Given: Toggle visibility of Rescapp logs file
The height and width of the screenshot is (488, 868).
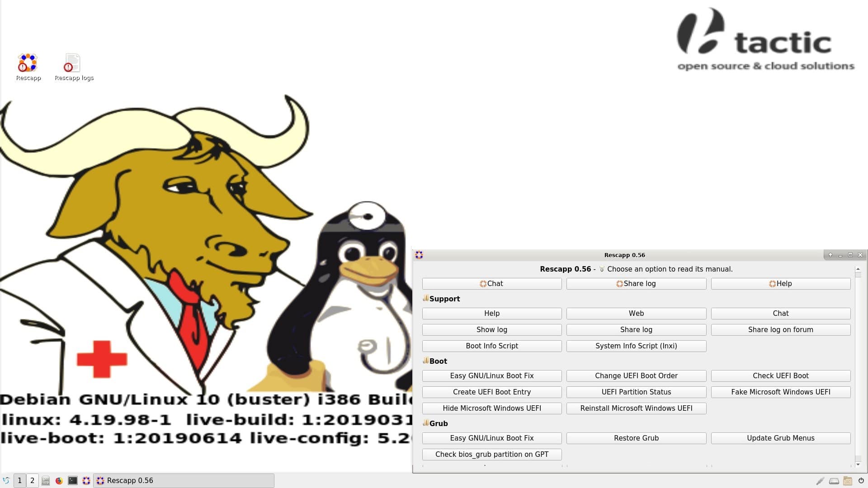Looking at the screenshot, I should coord(73,66).
